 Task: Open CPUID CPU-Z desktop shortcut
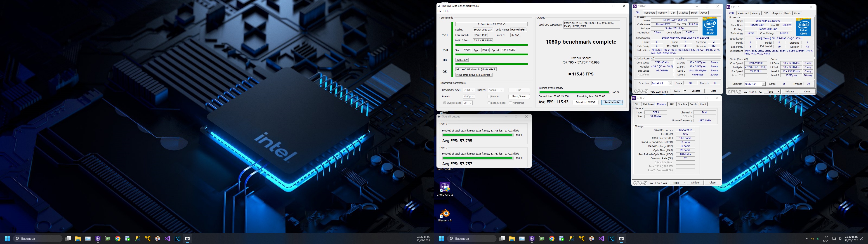(x=445, y=189)
